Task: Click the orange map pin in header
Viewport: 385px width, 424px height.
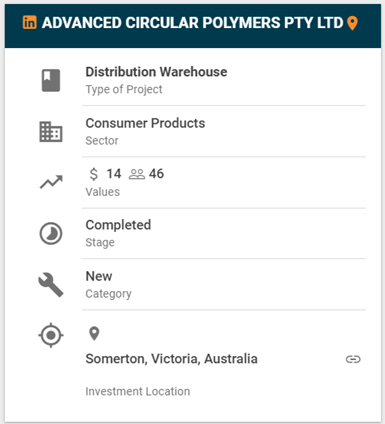Action: click(x=352, y=23)
